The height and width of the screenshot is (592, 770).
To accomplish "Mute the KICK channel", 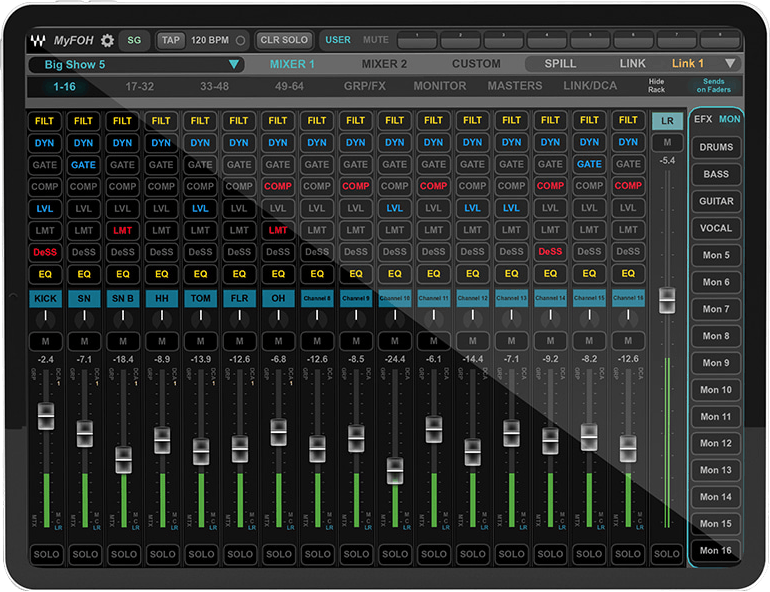I will (x=45, y=342).
